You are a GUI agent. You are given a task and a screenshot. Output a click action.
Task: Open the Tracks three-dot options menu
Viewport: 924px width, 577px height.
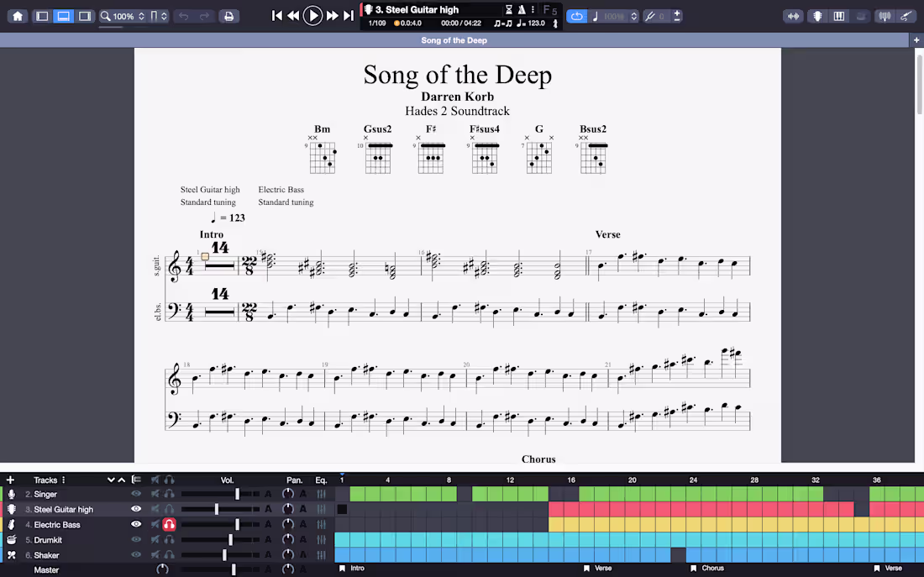pos(64,480)
